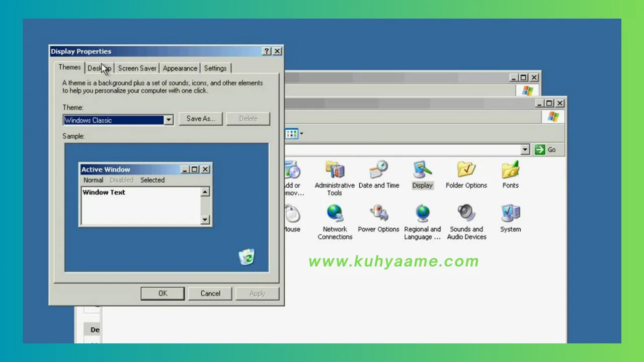The width and height of the screenshot is (644, 362).
Task: Open the Views toolbar button
Action: pos(294,134)
